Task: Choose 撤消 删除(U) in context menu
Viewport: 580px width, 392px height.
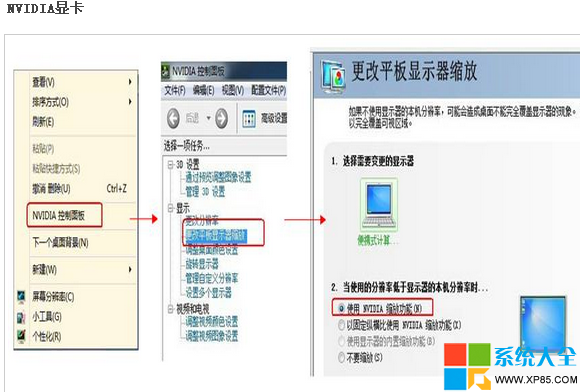Action: tap(51, 189)
